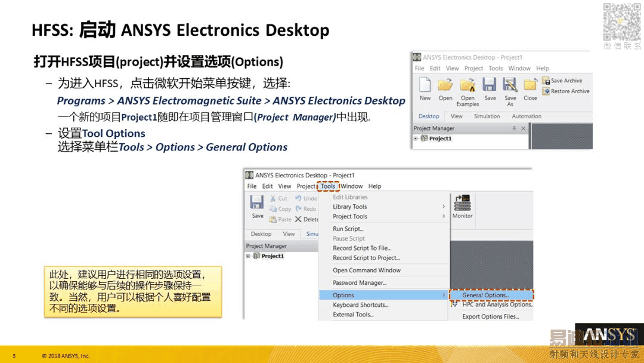Click the Cut scissors icon
This screenshot has width=644, height=363.
point(273,198)
